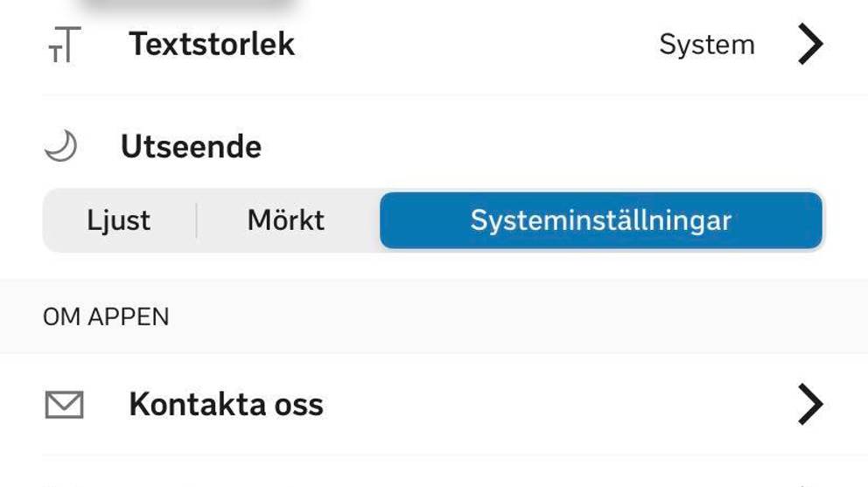Screen dimensions: 868x487
Task: Open the Textstorlek setting label
Action: 212,45
